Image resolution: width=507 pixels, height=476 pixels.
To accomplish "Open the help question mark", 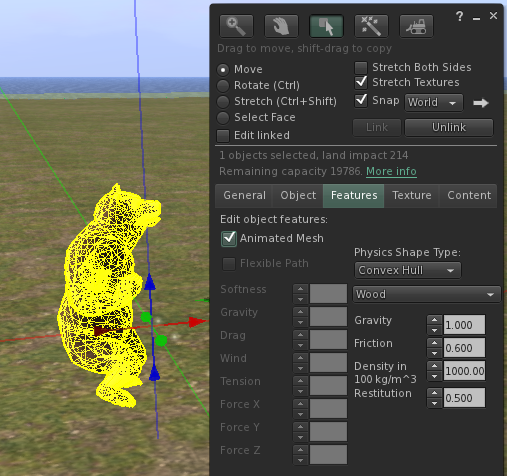I will [x=460, y=16].
